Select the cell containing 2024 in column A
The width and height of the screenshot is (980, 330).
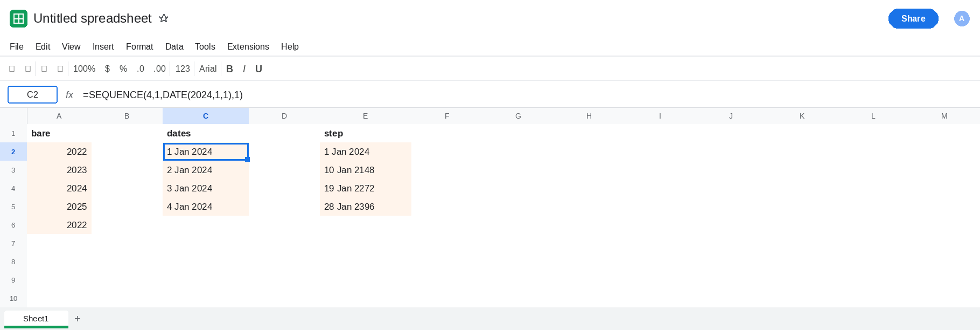(x=59, y=188)
